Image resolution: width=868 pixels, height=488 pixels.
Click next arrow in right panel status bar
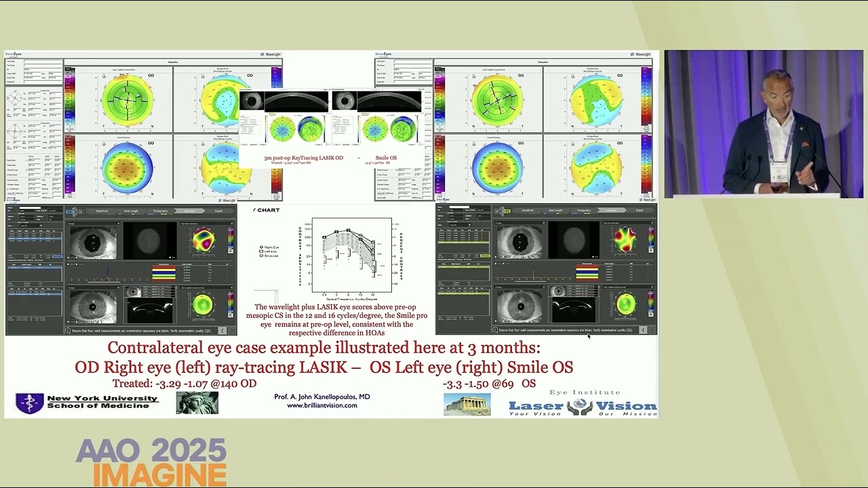pyautogui.click(x=652, y=330)
